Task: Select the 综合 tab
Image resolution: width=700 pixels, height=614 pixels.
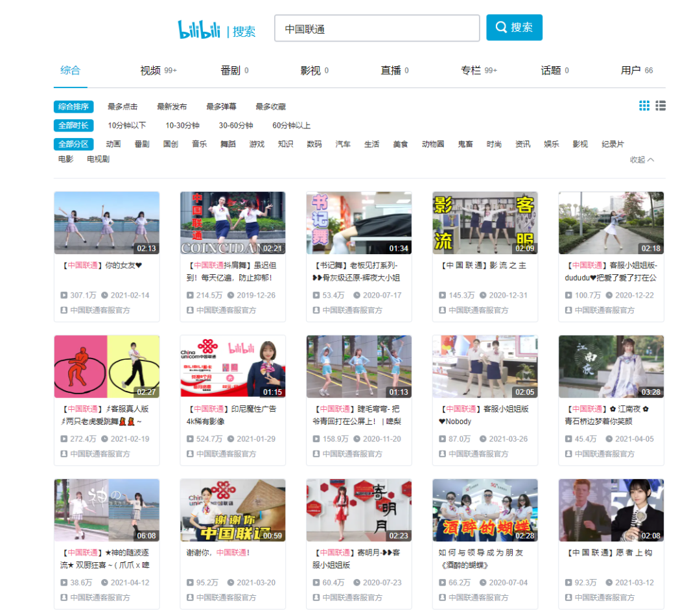Action: (x=70, y=70)
